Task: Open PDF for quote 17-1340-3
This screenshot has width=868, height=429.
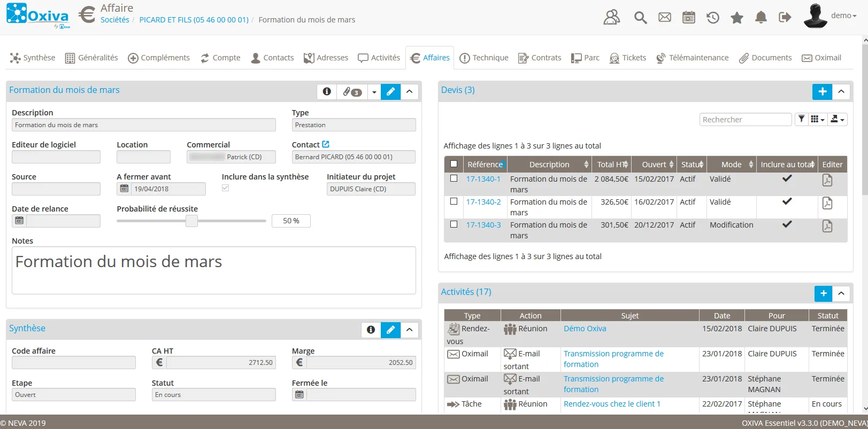Action: click(827, 226)
